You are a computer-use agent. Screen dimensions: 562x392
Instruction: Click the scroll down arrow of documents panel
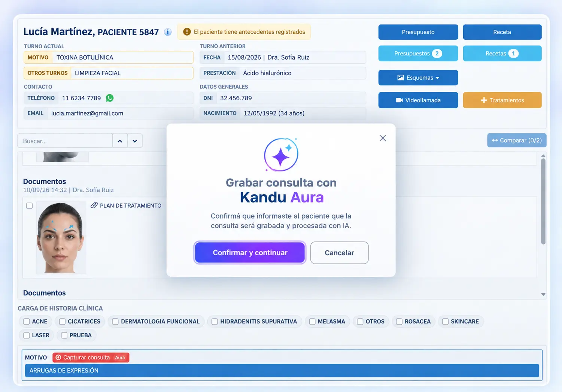pyautogui.click(x=543, y=295)
